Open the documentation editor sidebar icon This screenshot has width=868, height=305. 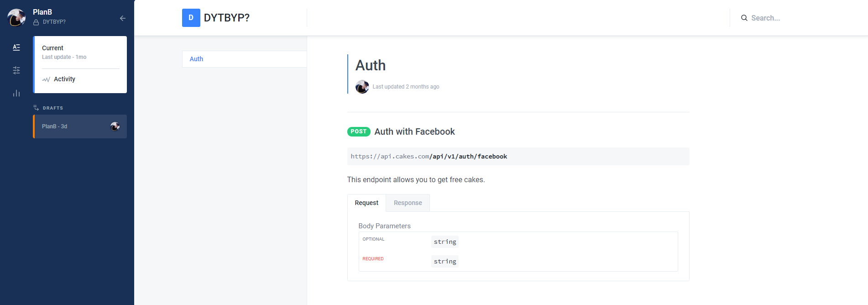tap(16, 47)
